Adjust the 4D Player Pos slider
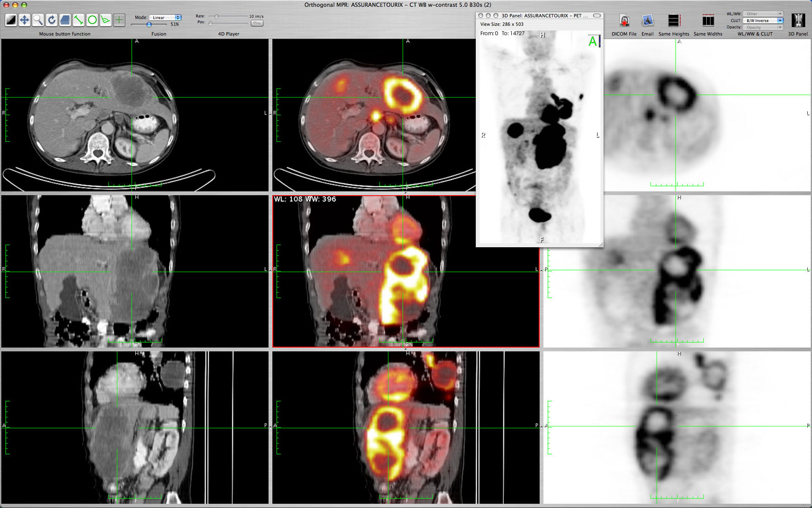The image size is (812, 508). pos(227,23)
